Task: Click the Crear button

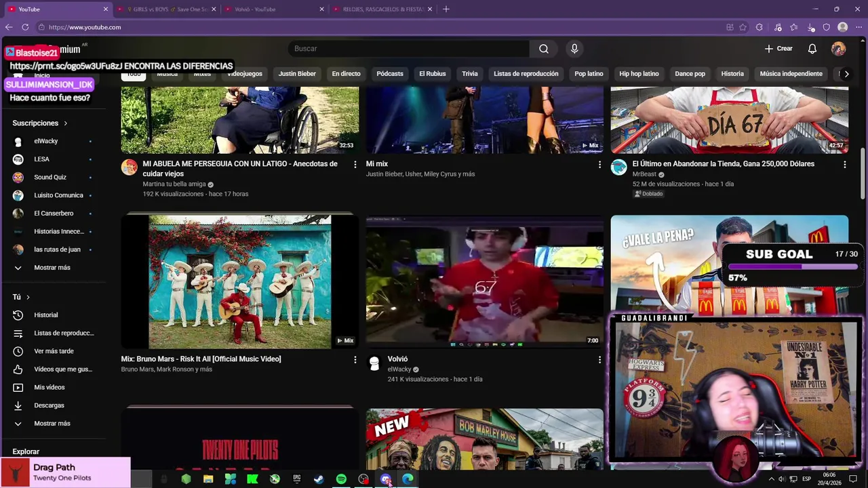Action: (778, 49)
